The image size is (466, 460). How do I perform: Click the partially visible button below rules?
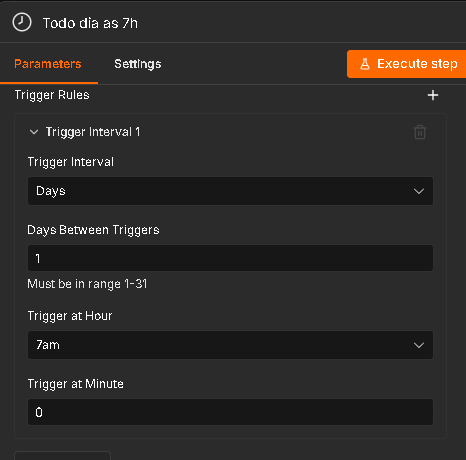pos(62,455)
